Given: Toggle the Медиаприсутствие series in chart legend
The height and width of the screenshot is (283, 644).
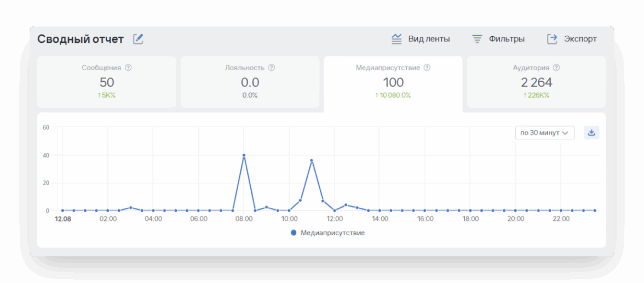Looking at the screenshot, I should coord(327,233).
